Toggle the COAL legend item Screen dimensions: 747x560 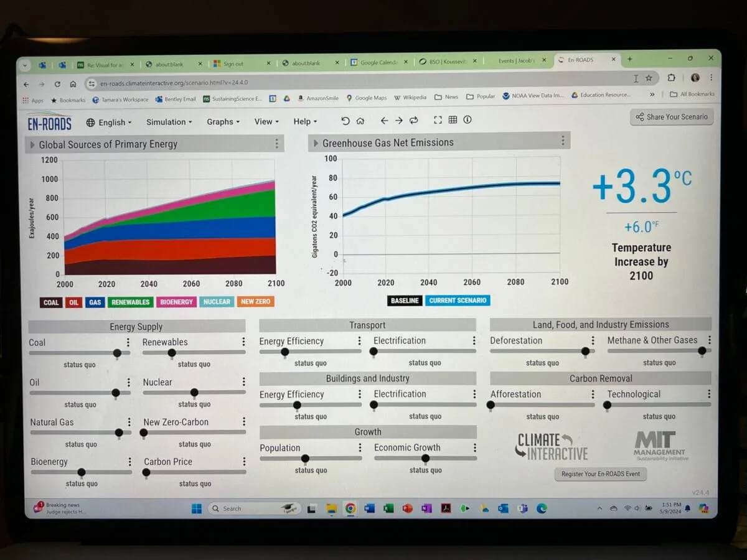tap(51, 302)
